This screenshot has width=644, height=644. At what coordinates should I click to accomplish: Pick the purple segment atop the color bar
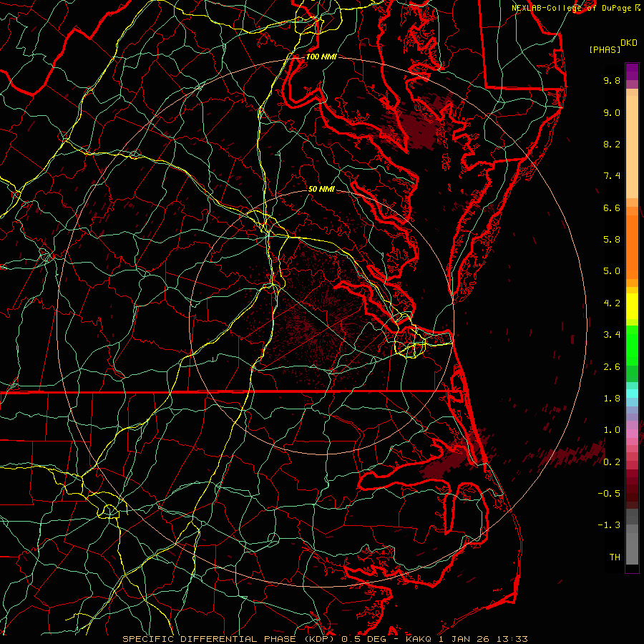[x=632, y=72]
